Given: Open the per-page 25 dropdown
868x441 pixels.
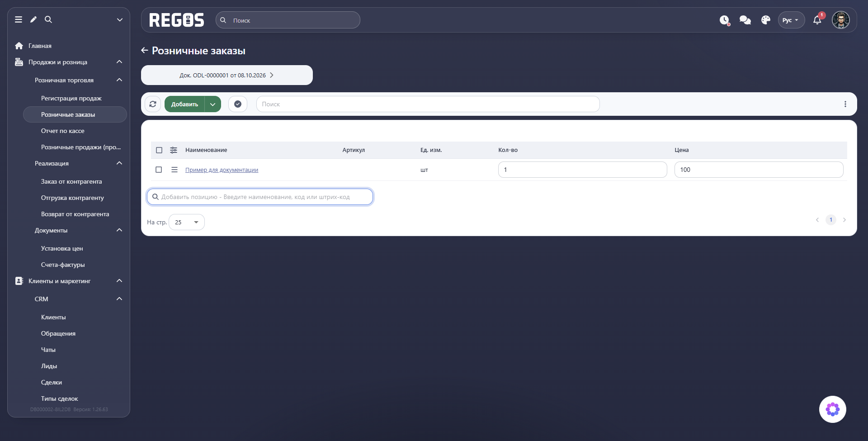Looking at the screenshot, I should [x=187, y=222].
